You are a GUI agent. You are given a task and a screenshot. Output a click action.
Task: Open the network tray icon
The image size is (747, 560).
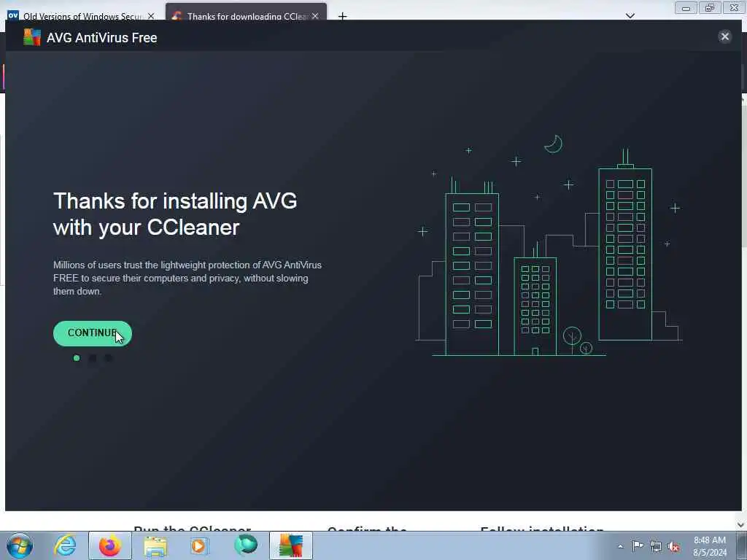[656, 547]
